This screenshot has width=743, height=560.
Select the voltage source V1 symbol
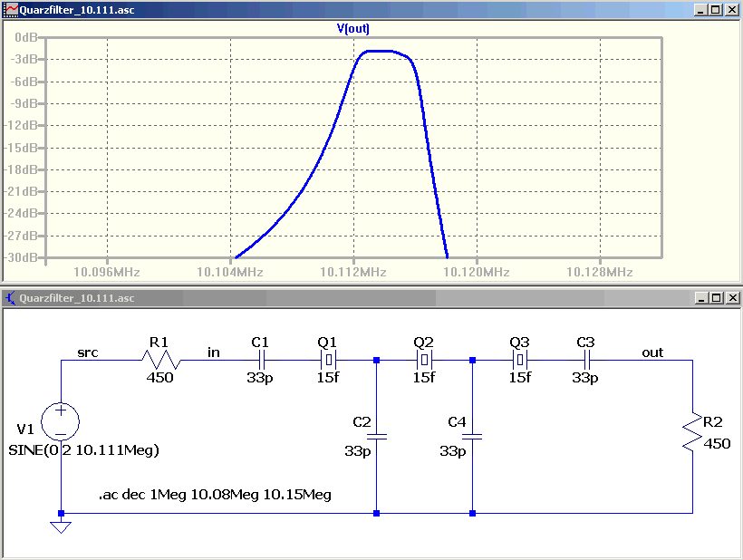click(61, 421)
